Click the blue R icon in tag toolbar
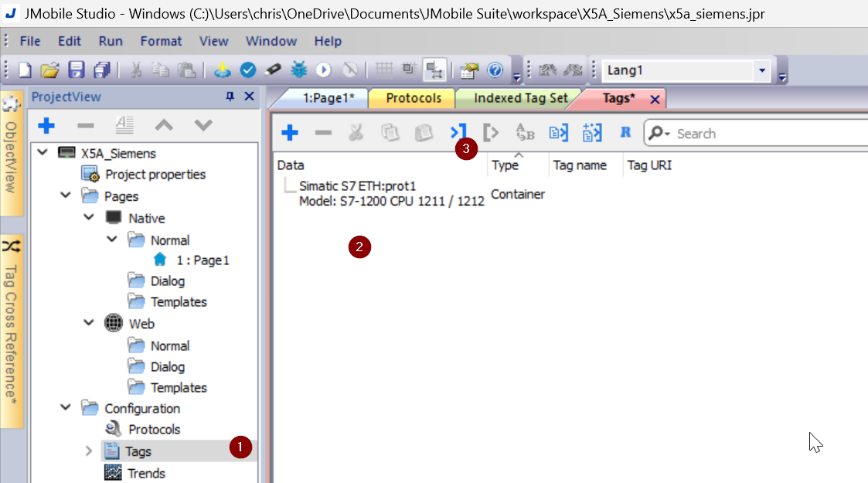The image size is (868, 483). pos(625,132)
